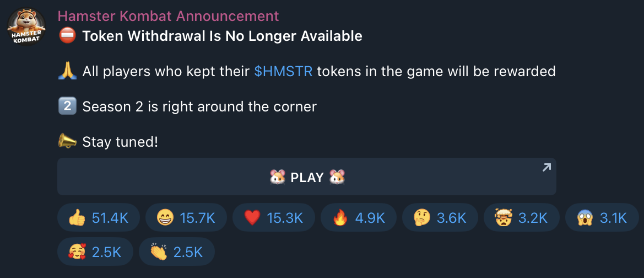This screenshot has height=278, width=644.
Task: Launch the game with the PLAY button
Action: (x=307, y=177)
